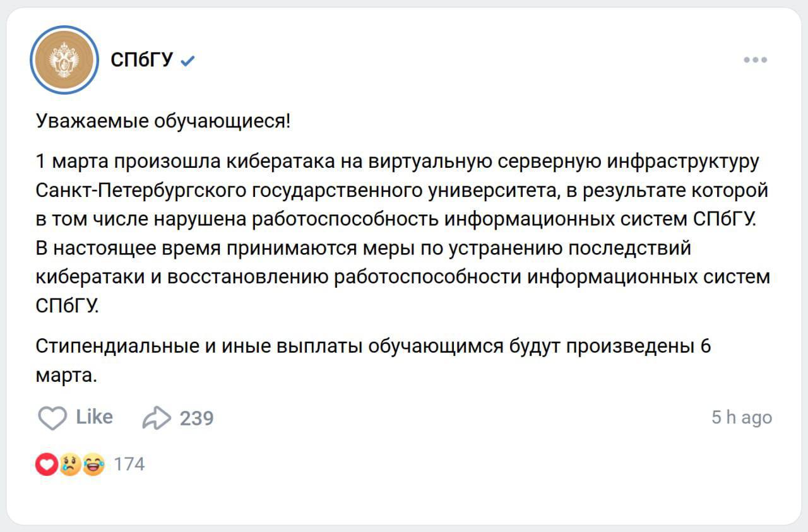Click the 'в том числе нарушена работоспособность' line
808x532 pixels.
point(395,220)
